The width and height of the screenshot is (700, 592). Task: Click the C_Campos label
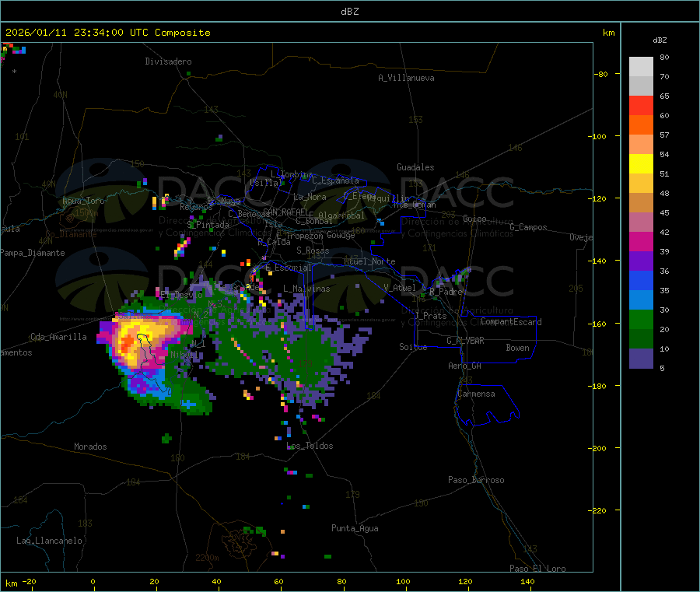pyautogui.click(x=528, y=227)
